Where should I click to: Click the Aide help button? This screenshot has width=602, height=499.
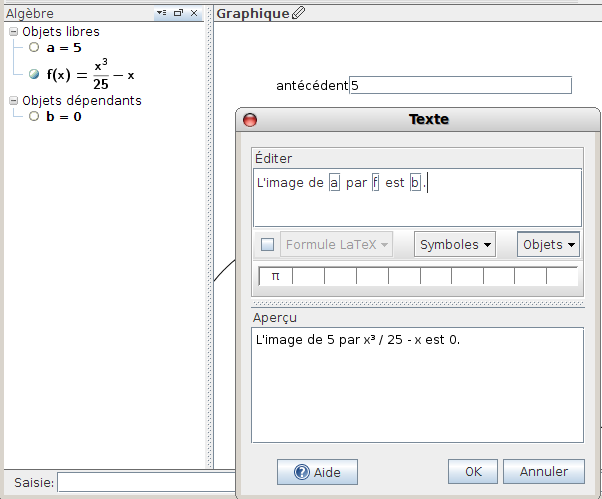click(x=317, y=472)
